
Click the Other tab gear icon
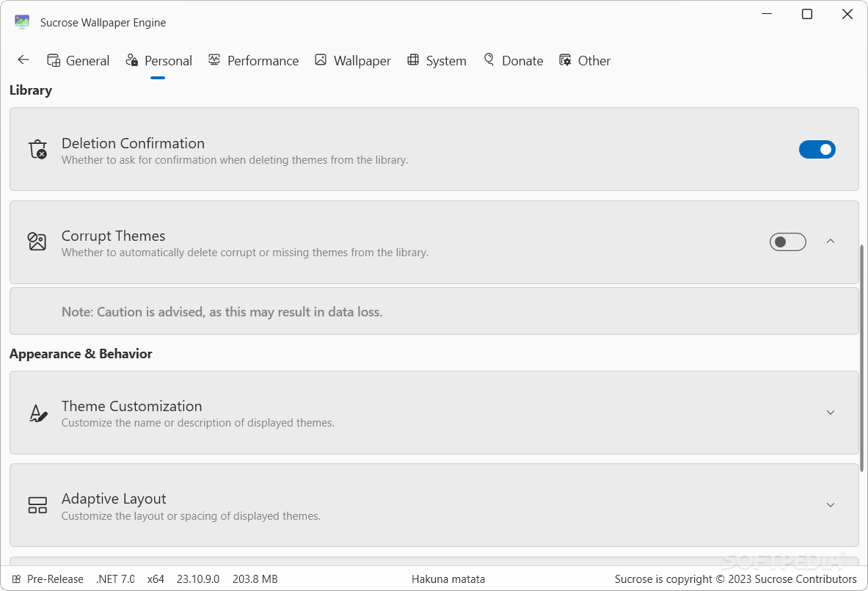[565, 59]
